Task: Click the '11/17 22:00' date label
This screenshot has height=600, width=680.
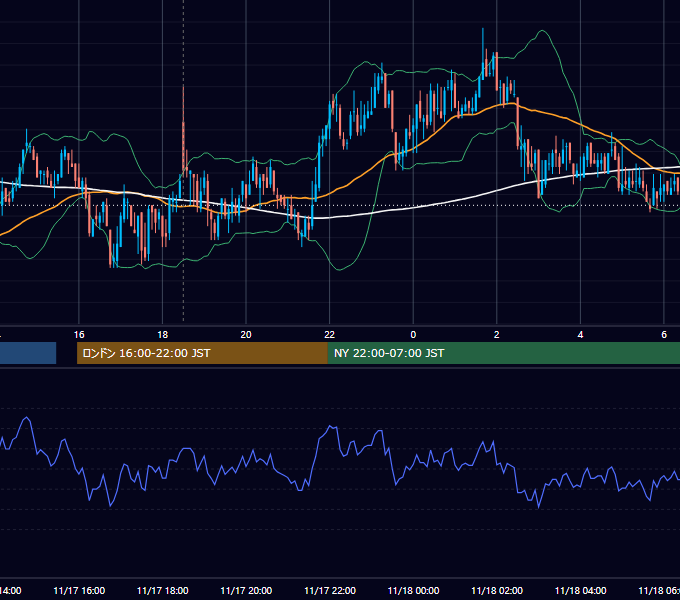Action: 330,591
